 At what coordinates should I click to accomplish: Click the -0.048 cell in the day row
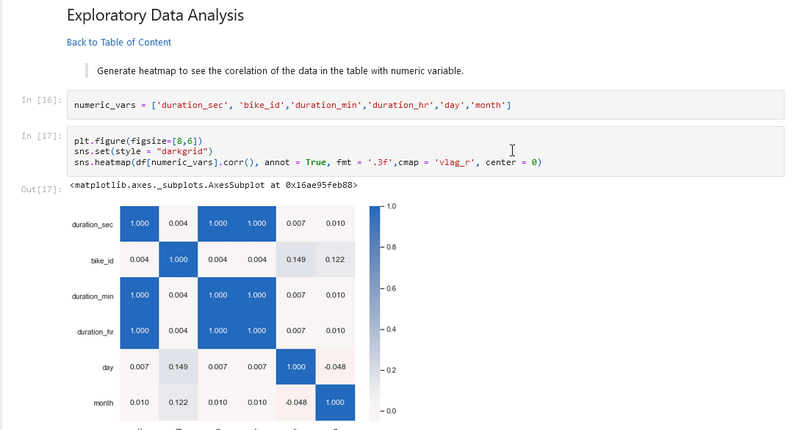pyautogui.click(x=336, y=367)
